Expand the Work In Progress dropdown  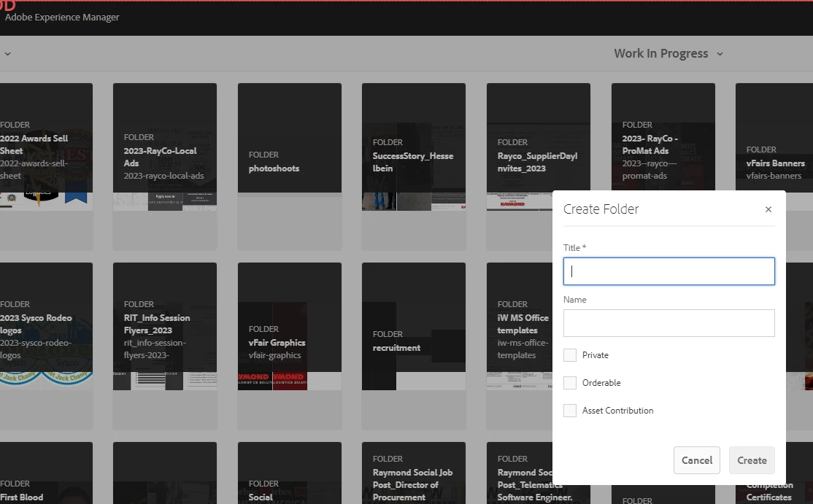click(x=668, y=53)
